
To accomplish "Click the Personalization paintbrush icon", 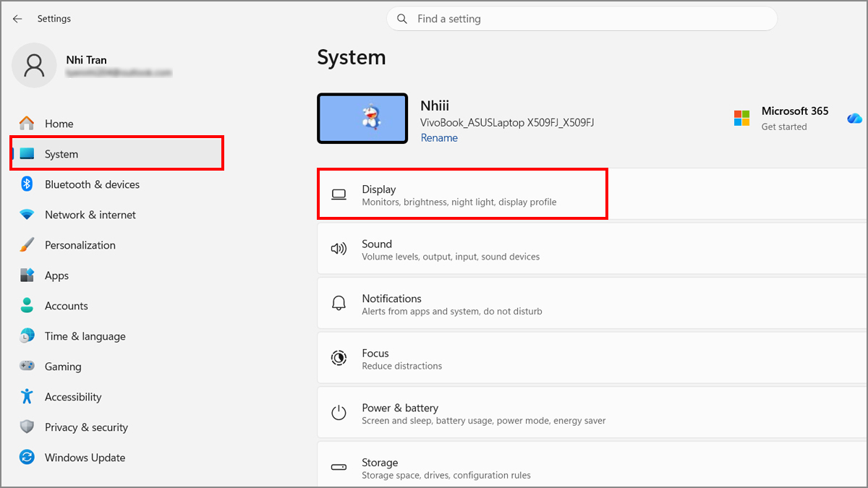I will coord(27,245).
